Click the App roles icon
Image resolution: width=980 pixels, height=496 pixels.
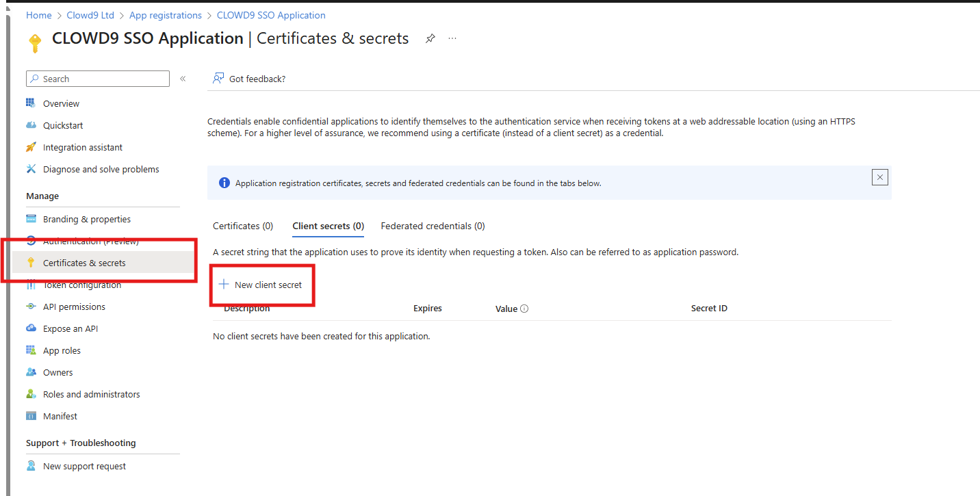pos(31,350)
